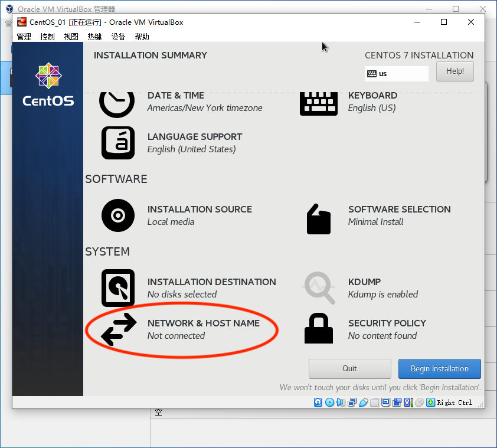Click Begin Installation button

tap(440, 369)
